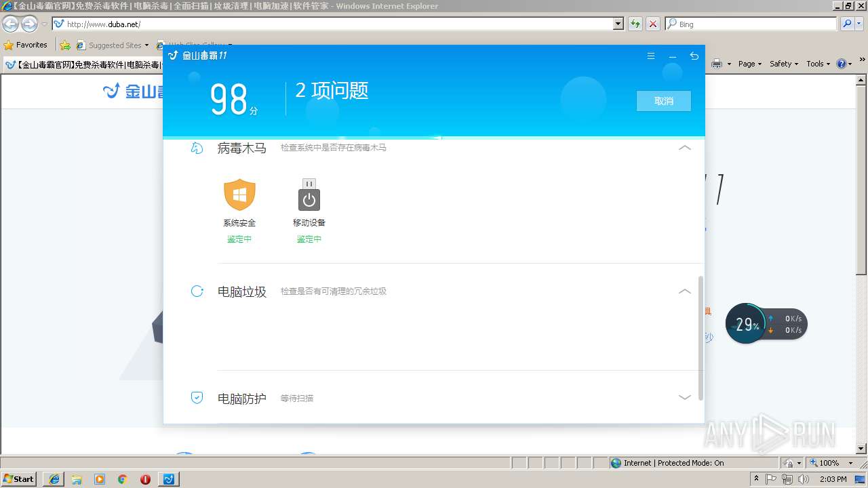Open the Page menu
The width and height of the screenshot is (868, 488).
[750, 64]
